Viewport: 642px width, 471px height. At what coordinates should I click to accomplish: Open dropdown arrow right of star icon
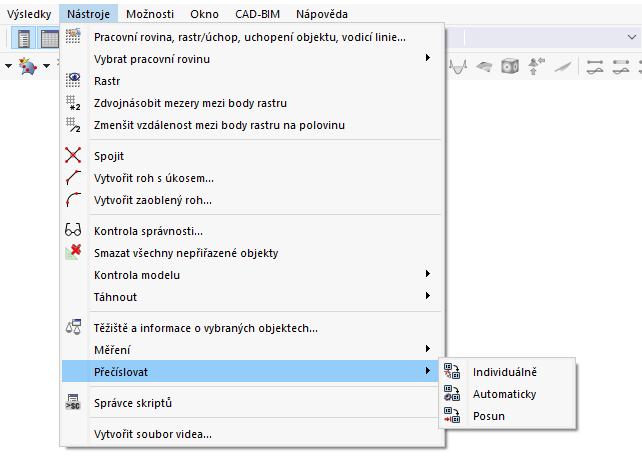click(x=47, y=66)
